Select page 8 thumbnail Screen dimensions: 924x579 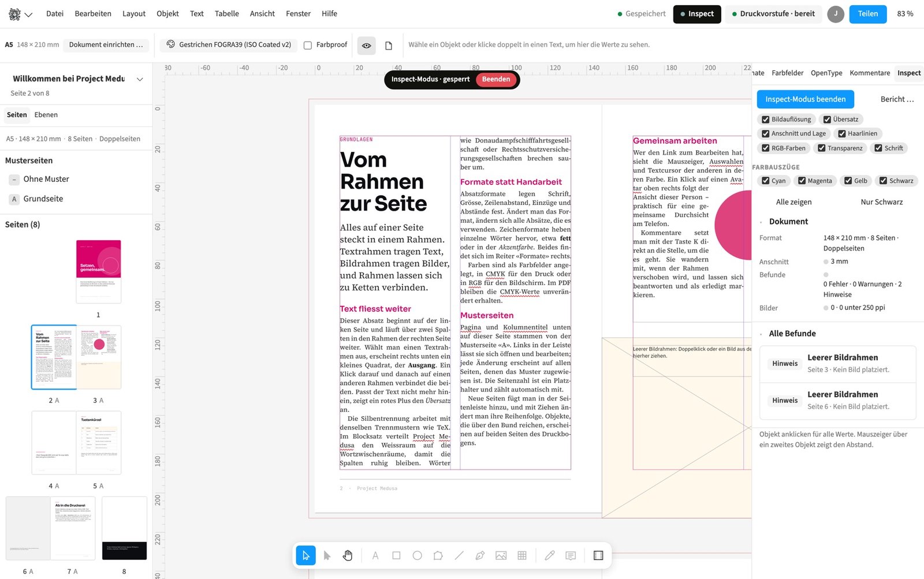point(124,528)
